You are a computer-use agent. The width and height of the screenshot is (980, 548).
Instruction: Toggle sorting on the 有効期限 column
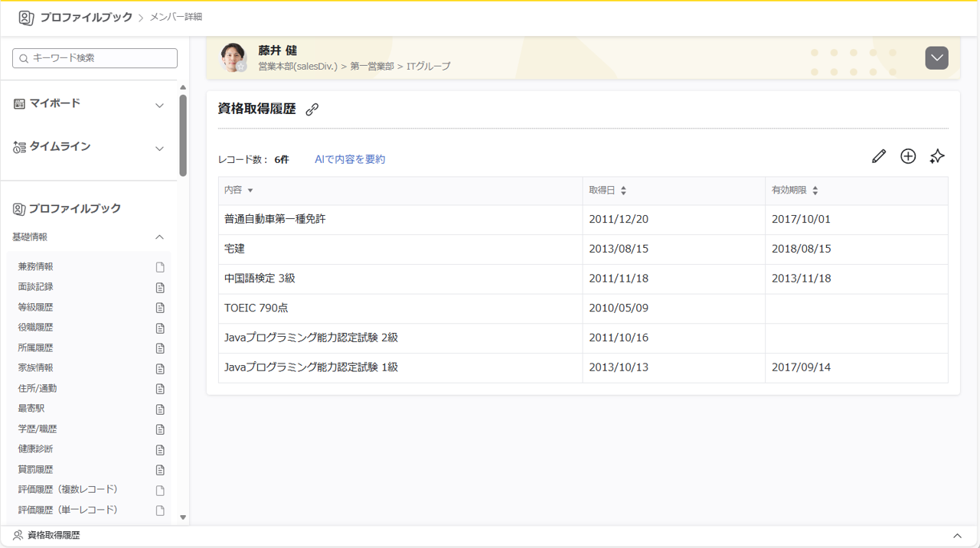tap(815, 191)
